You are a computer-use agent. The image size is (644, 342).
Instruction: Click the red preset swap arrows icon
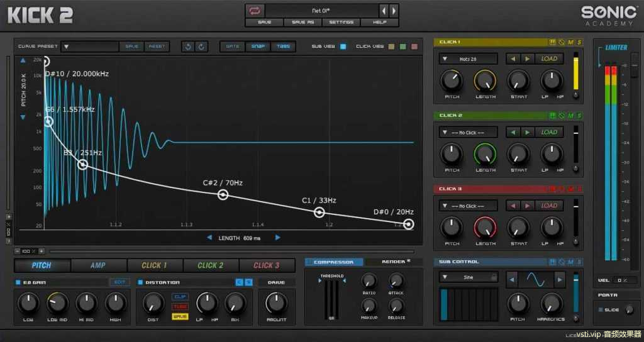tap(255, 11)
